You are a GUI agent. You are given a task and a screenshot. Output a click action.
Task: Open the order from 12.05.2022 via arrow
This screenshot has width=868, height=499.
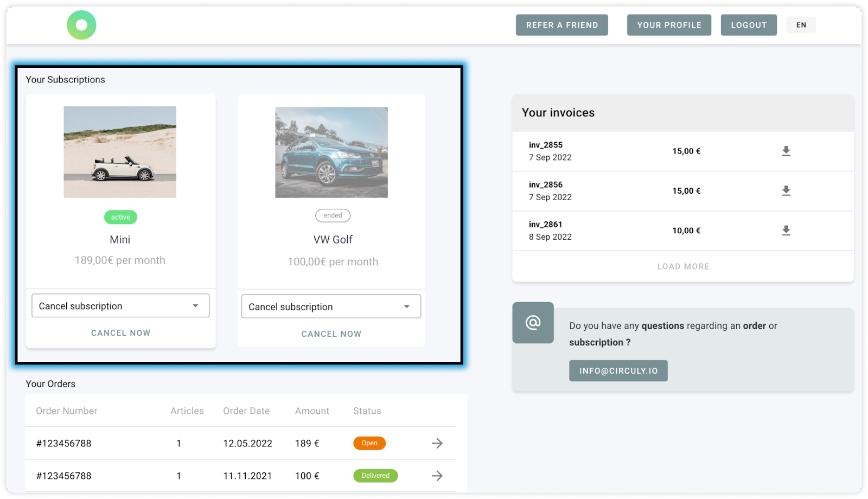point(437,443)
